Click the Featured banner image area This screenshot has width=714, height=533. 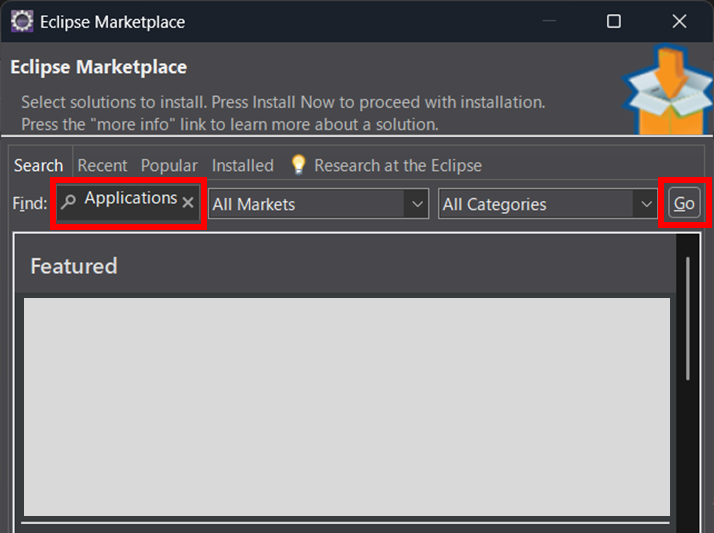coord(346,406)
